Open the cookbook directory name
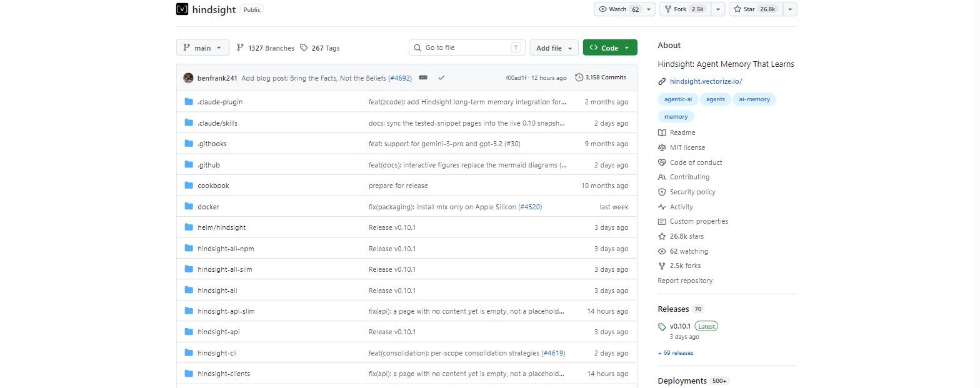 (213, 186)
